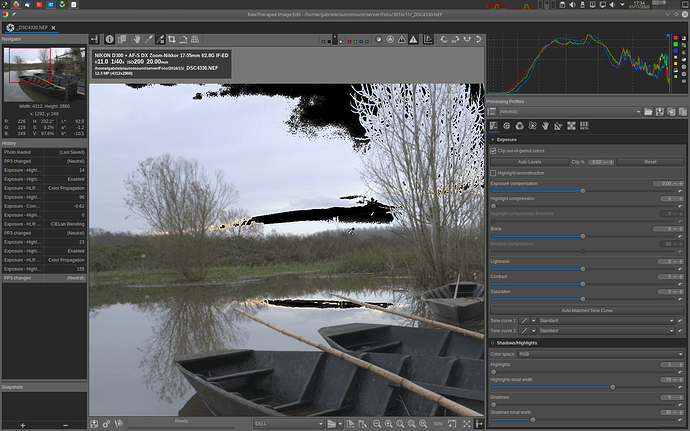This screenshot has width=690, height=431.
Task: Uncheck Clip out-of-gamut colors
Action: pyautogui.click(x=493, y=150)
